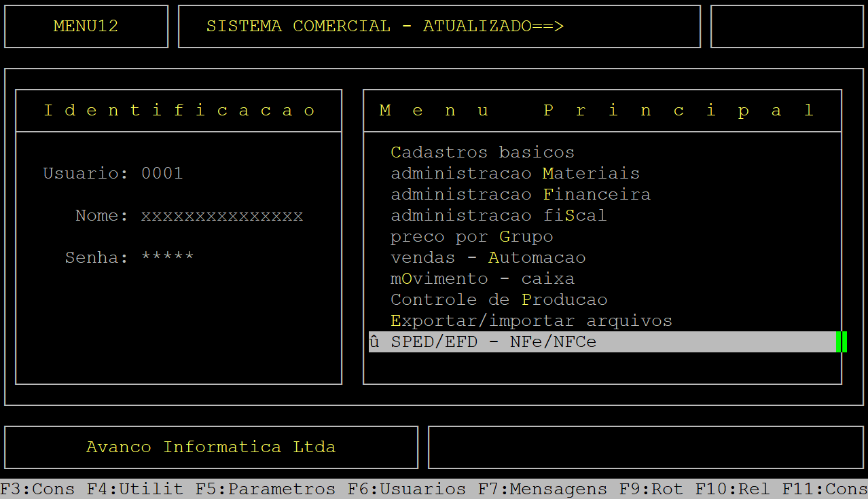Open F6:Usuarios user management shortcut
Viewport: 868px width, 499px height.
click(x=407, y=489)
